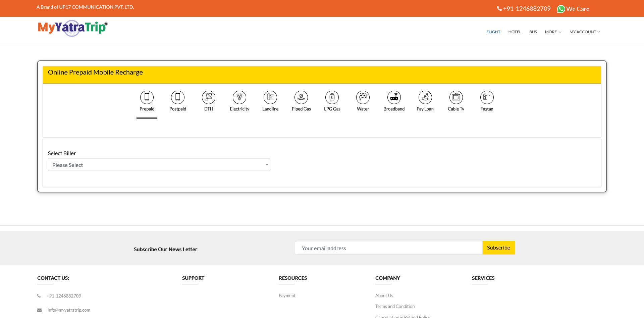Open the DTH satellite dish icon
This screenshot has width=644, height=318.
click(209, 97)
